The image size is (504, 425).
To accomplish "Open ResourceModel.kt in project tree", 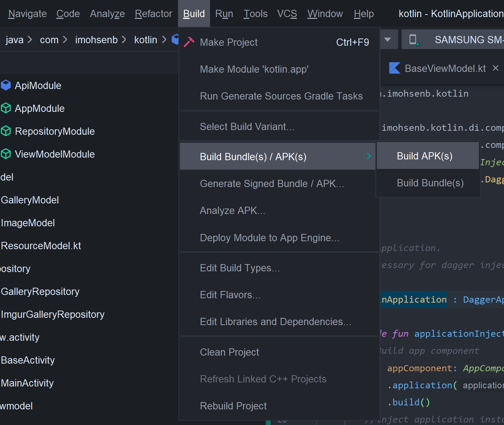I will click(x=41, y=246).
